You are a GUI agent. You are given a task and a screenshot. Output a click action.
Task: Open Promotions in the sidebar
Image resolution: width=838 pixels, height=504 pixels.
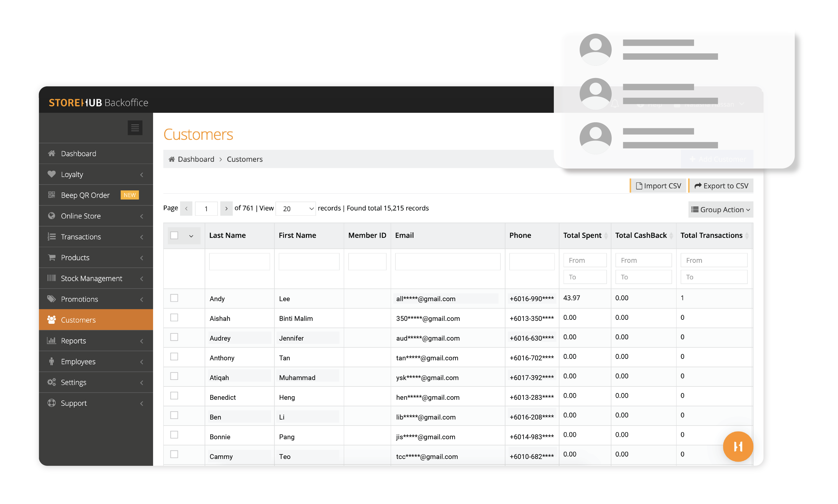point(96,299)
